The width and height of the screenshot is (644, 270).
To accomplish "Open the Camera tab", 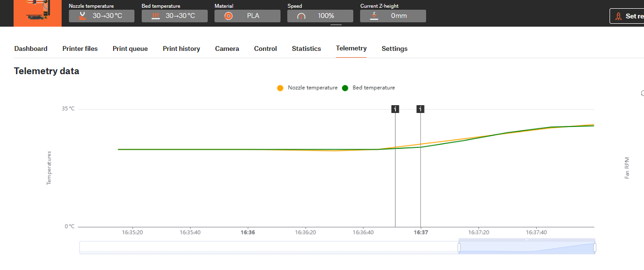I will 227,48.
